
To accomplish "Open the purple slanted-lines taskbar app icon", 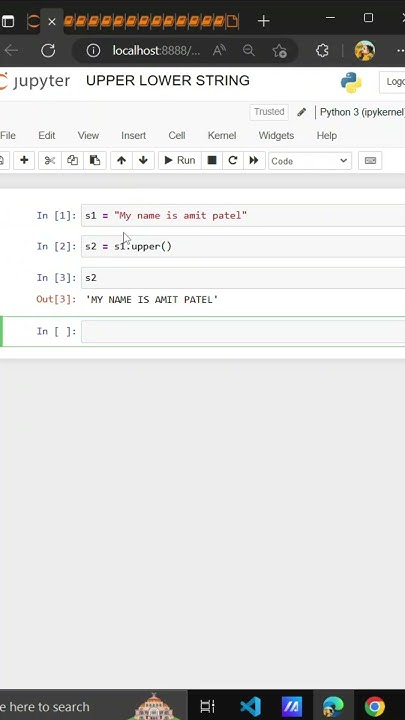I will pos(292,706).
